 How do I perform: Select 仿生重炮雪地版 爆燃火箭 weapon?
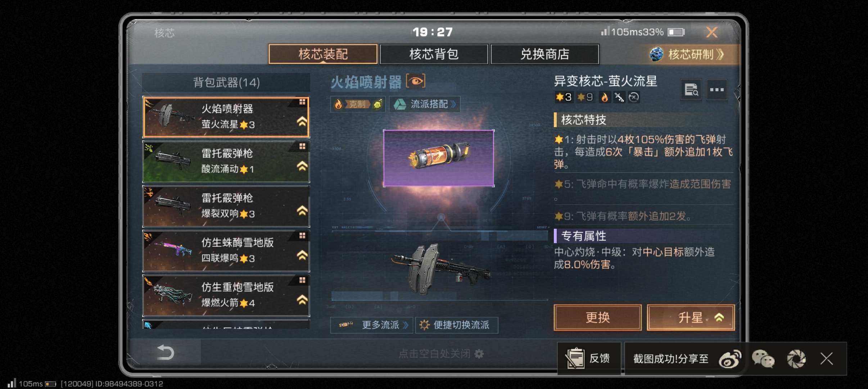tap(226, 295)
